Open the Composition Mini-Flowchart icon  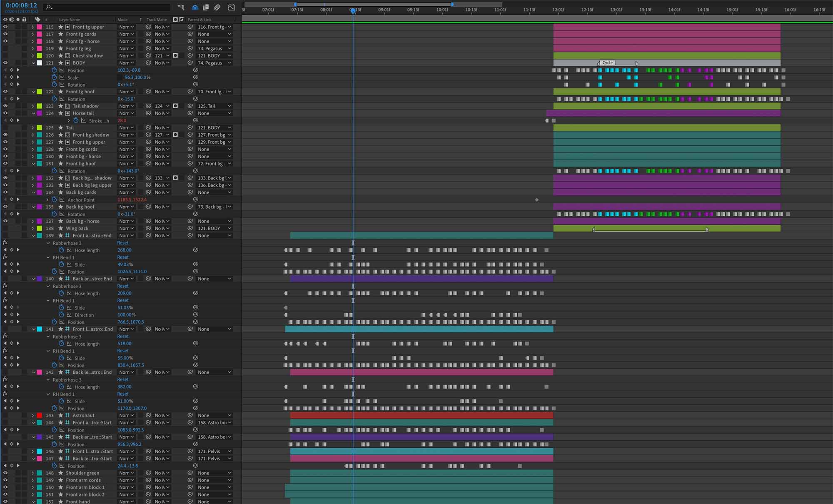point(181,7)
